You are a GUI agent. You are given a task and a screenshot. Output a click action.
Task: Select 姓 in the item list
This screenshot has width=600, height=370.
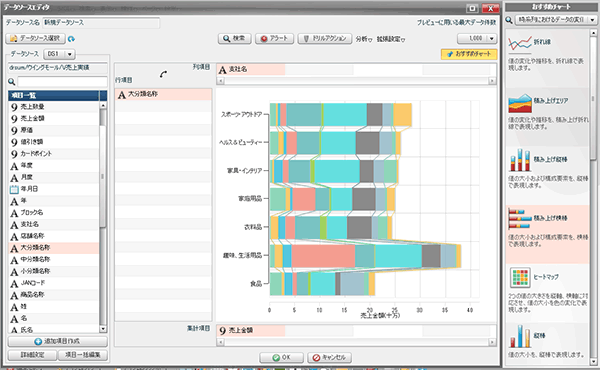click(54, 307)
